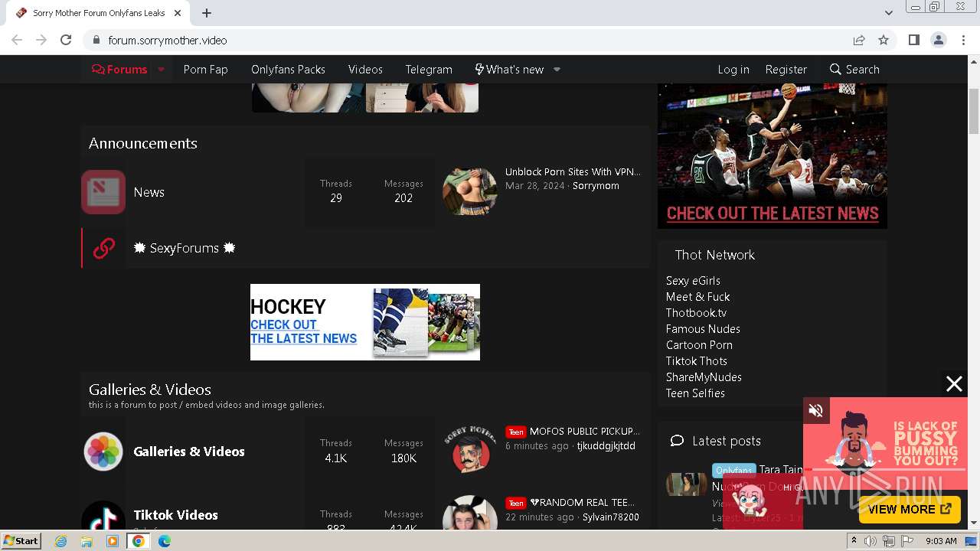Screen dimensions: 980x551
Task: Open the News forum link
Action: (149, 192)
